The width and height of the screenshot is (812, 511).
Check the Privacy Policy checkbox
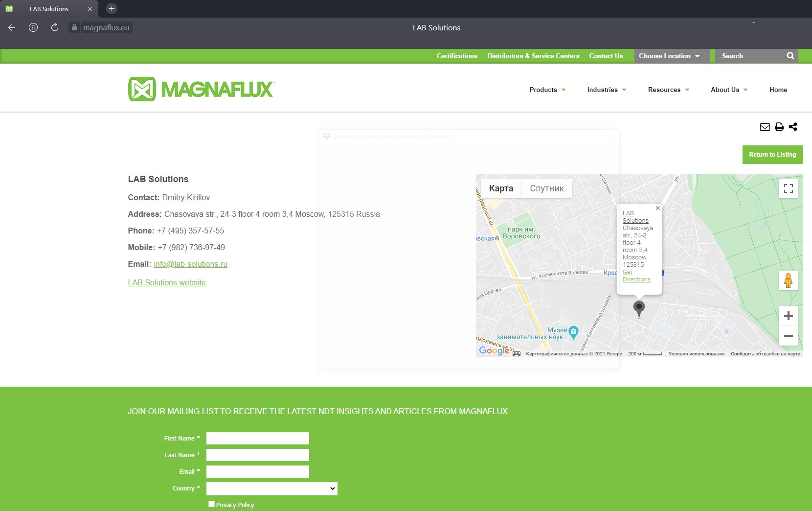(211, 504)
